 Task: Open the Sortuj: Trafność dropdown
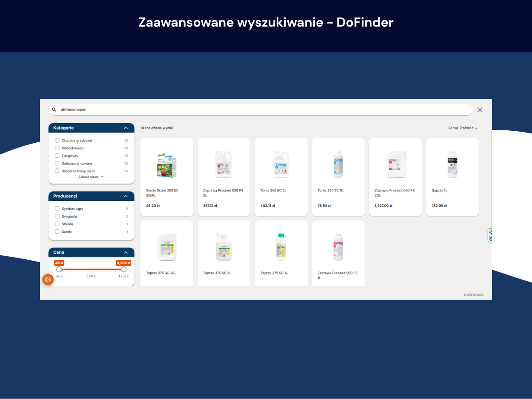point(463,128)
